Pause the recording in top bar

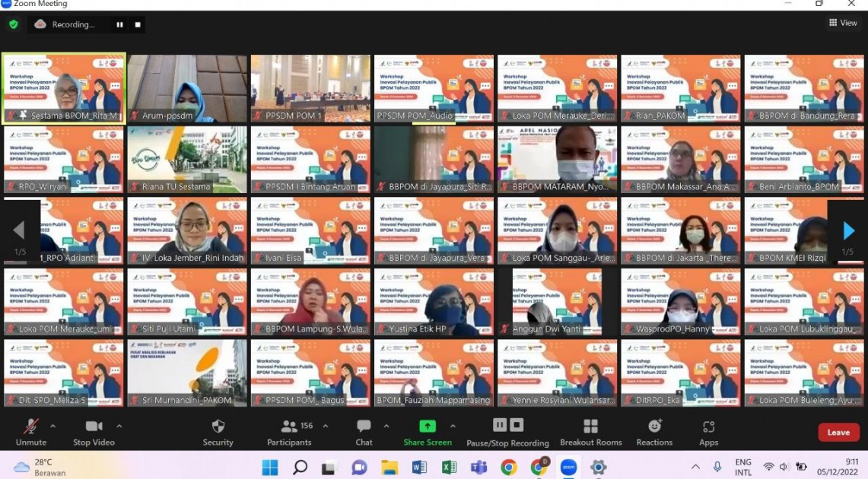coord(119,24)
